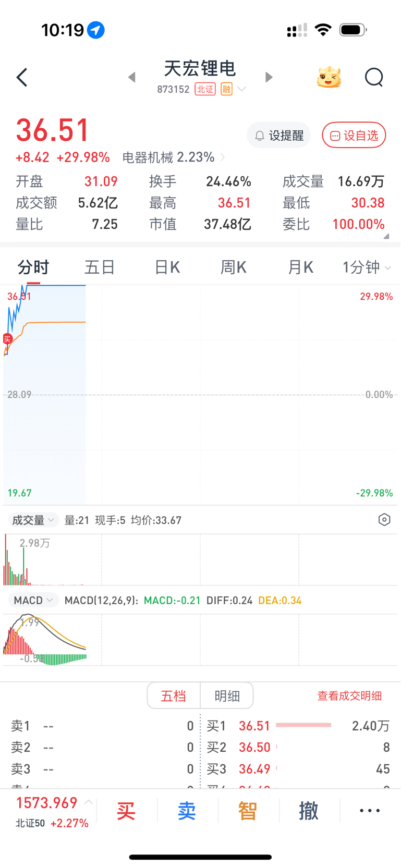Switch order book to 明细
The height and width of the screenshot is (868, 401).
point(227,695)
